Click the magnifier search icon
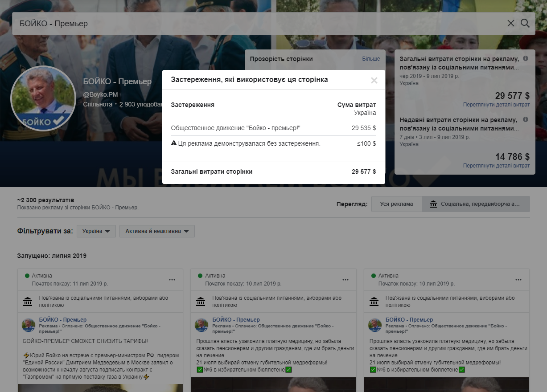547x392 pixels. [525, 23]
